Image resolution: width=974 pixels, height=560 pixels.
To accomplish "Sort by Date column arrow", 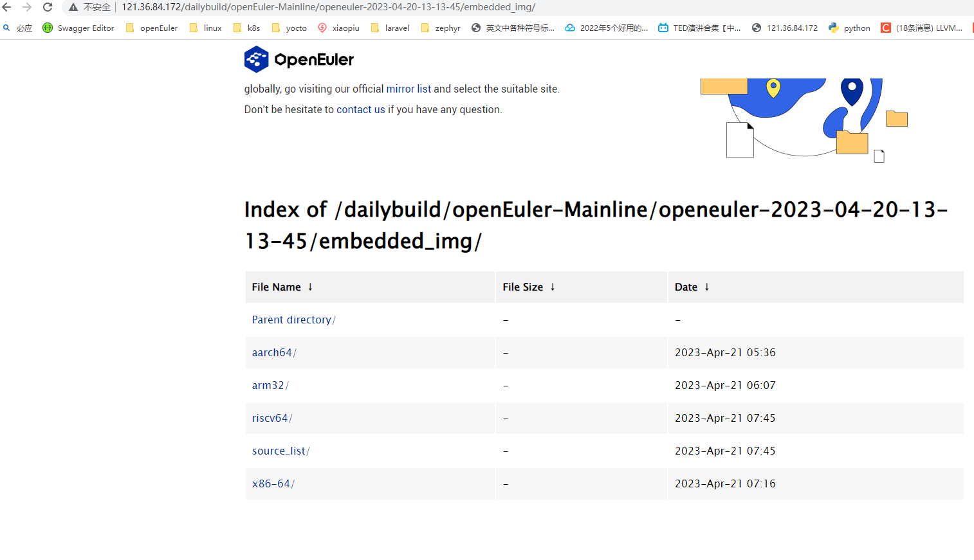I will pyautogui.click(x=706, y=287).
